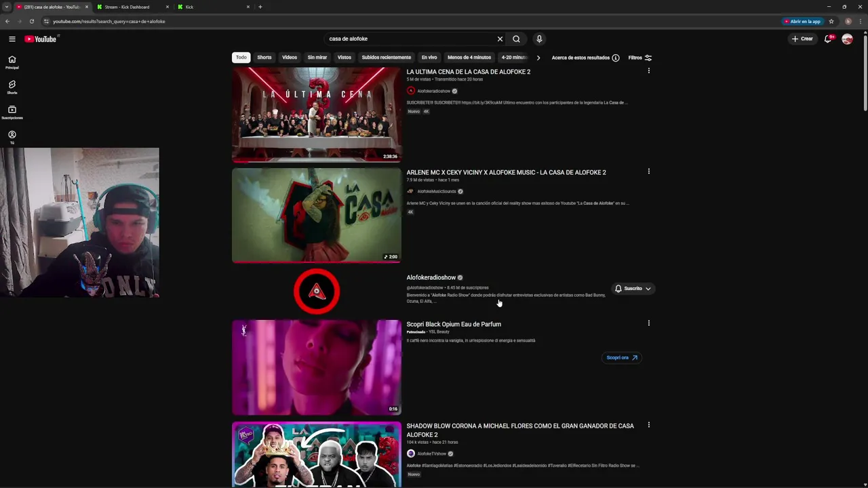868x488 pixels.
Task: Open the Filtros search filters panel
Action: [x=640, y=58]
